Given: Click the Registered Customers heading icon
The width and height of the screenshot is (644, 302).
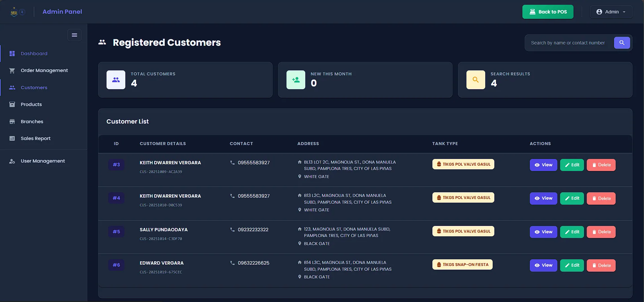Looking at the screenshot, I should (102, 42).
